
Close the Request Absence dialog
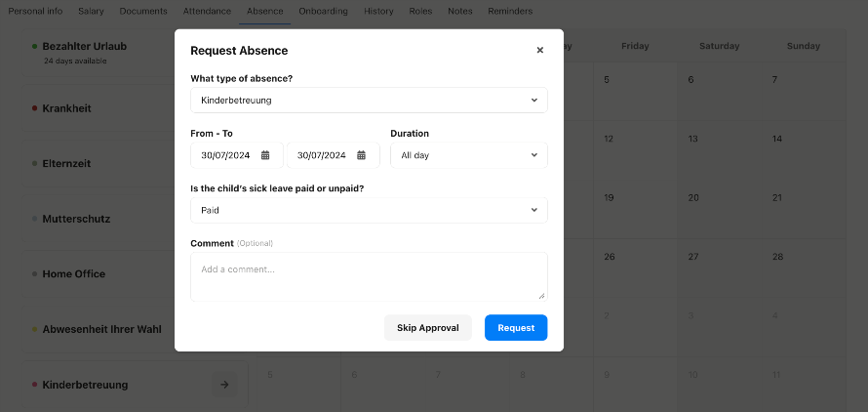539,50
